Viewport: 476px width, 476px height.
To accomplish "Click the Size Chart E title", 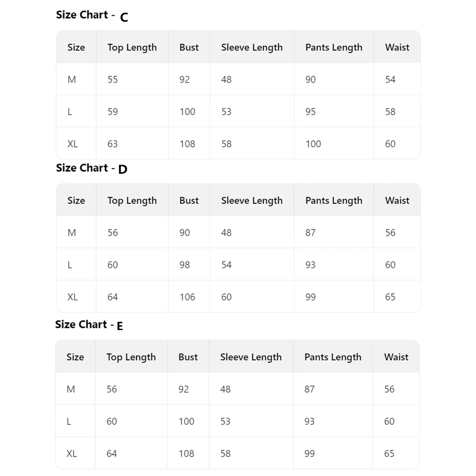I will click(89, 325).
